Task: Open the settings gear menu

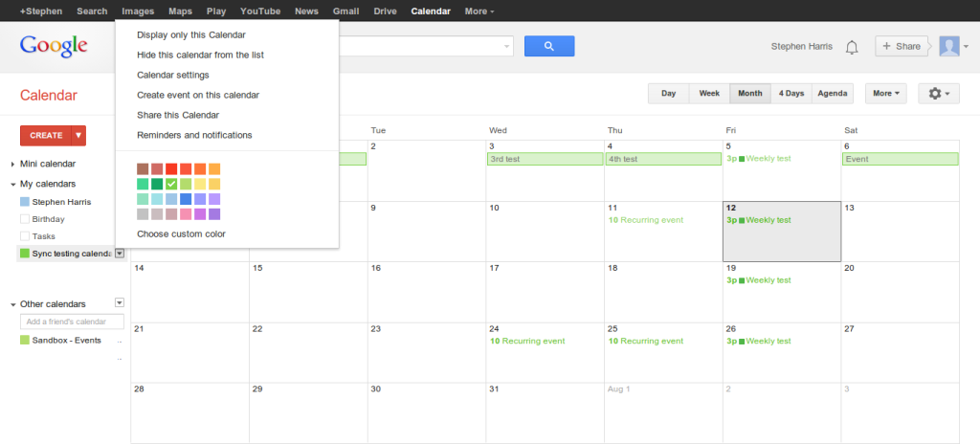Action: click(939, 93)
